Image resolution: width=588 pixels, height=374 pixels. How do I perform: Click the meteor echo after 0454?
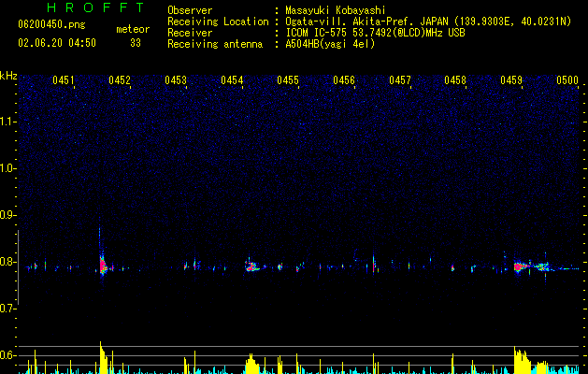point(252,266)
